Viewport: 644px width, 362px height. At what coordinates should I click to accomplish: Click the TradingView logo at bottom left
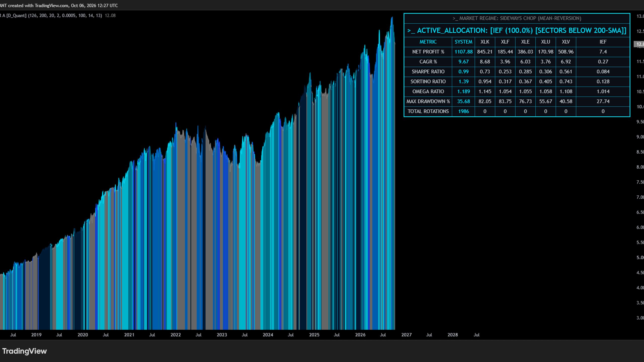tap(24, 351)
